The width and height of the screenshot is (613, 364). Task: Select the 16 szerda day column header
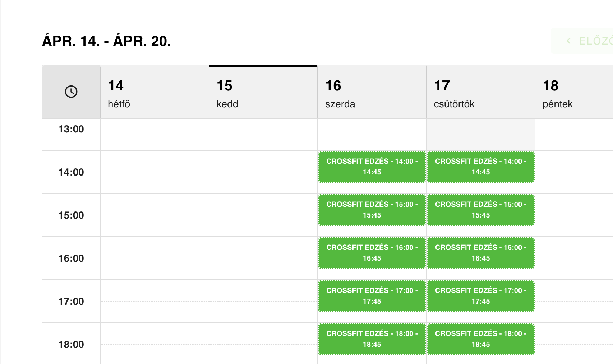(x=372, y=93)
